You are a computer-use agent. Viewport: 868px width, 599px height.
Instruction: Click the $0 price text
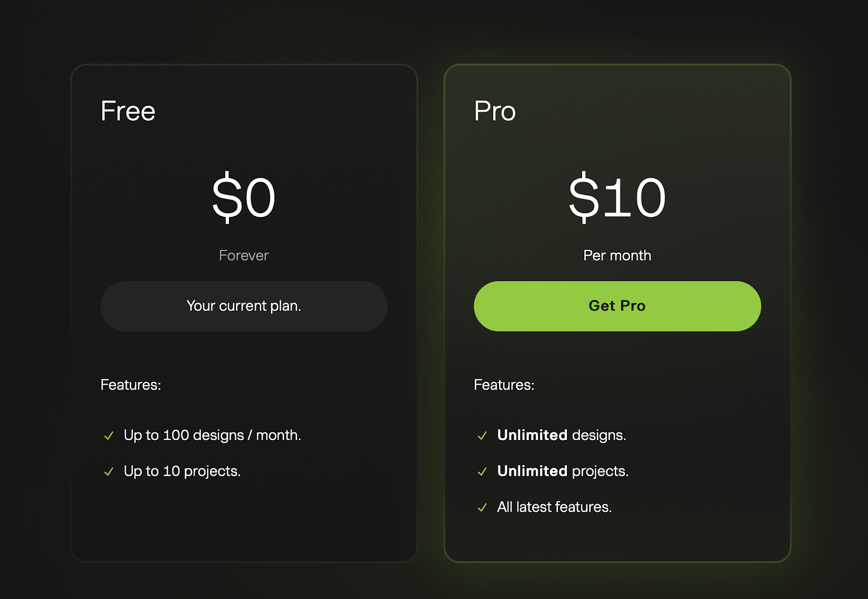click(244, 197)
